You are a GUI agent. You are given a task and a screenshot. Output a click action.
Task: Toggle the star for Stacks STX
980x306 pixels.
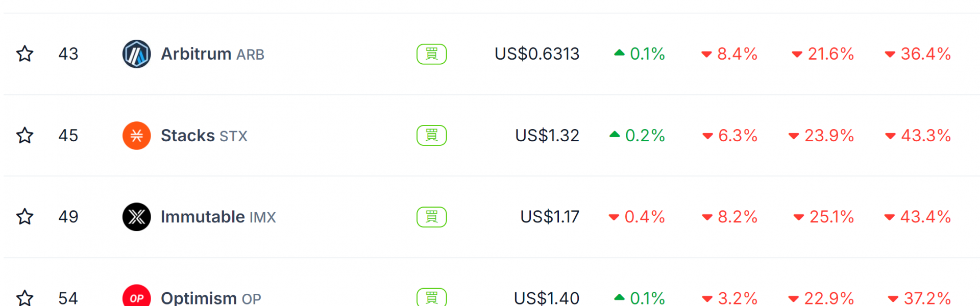[25, 135]
